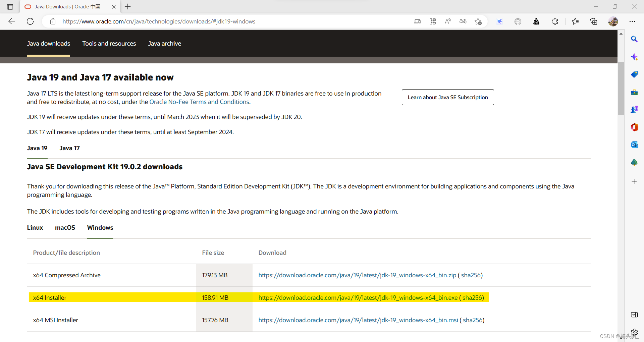Select Java downloads navigation tab

49,44
